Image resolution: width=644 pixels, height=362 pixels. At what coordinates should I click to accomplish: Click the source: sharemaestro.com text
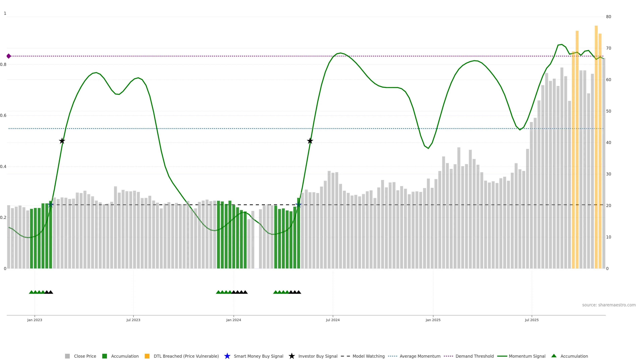[609, 305]
